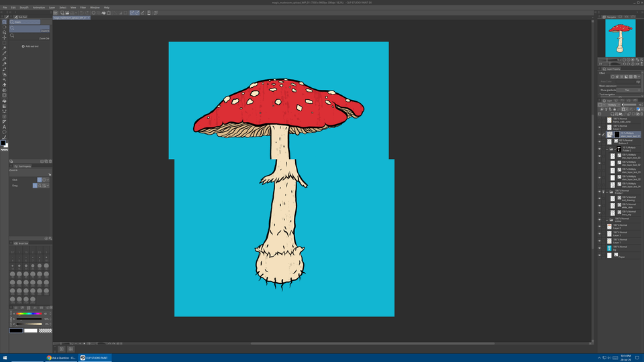Select the black main color swatch
The height and width of the screenshot is (362, 644).
tap(16, 330)
